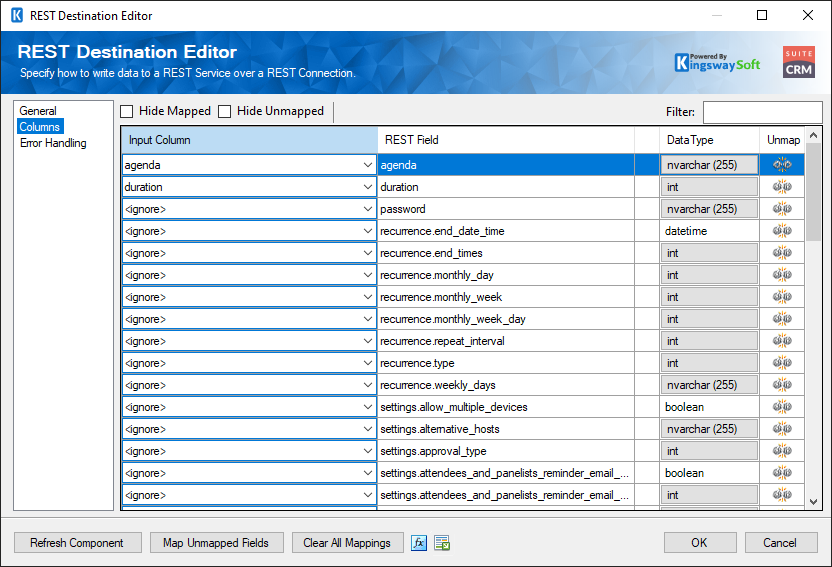The height and width of the screenshot is (567, 832).
Task: Click the vertical scrollbar thumb
Action: click(x=813, y=191)
